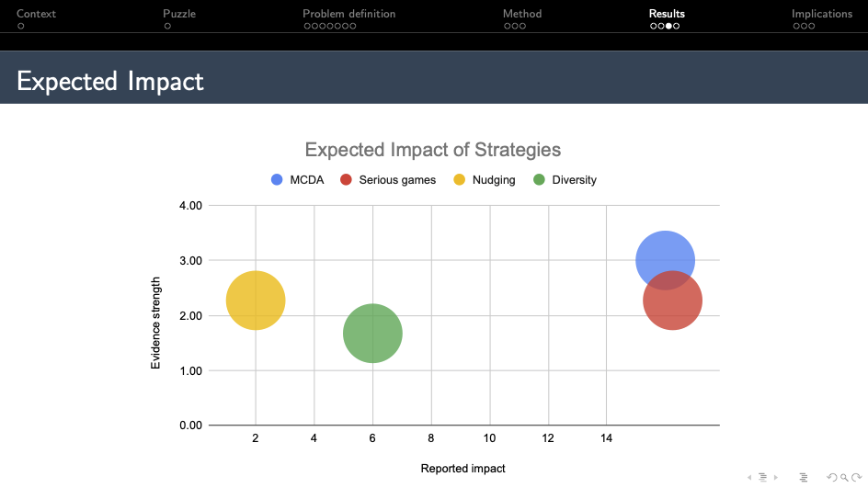The width and height of the screenshot is (868, 488).
Task: Click the go-back curved arrow icon
Action: click(x=831, y=478)
